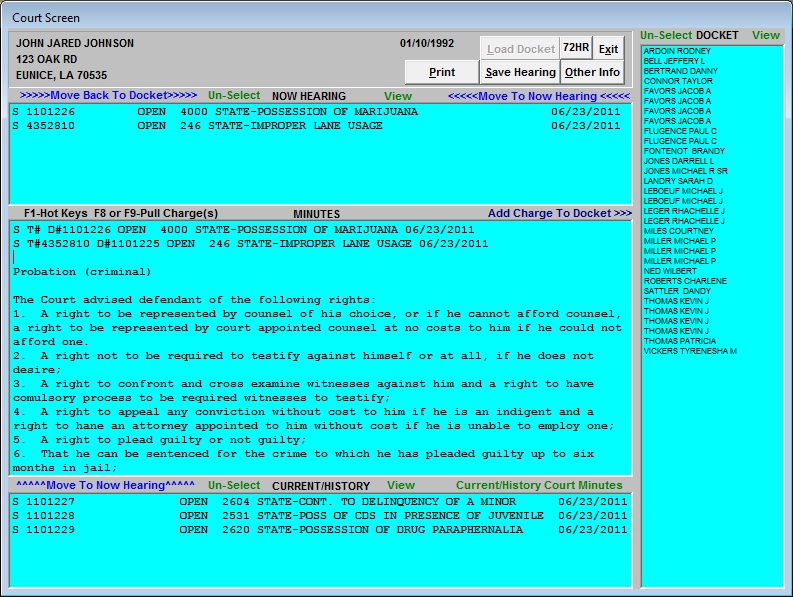Image resolution: width=793 pixels, height=597 pixels.
Task: Click View beside the DOCKET header
Action: pos(765,35)
